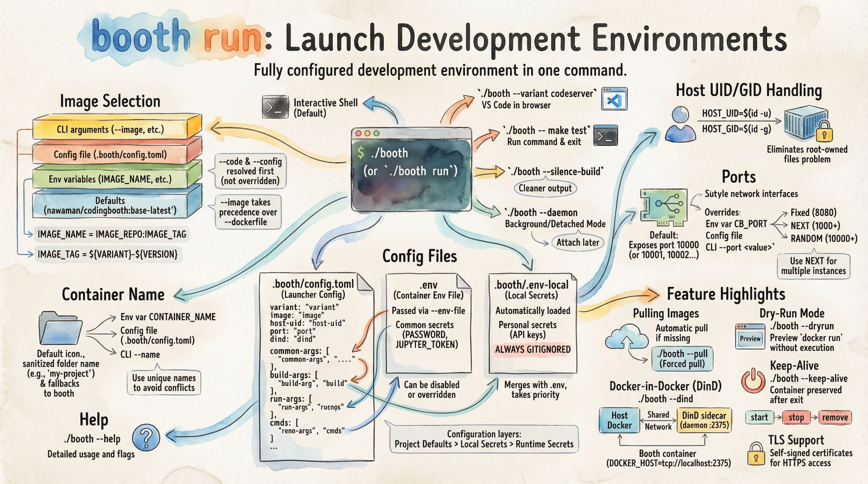Click the './booth --keep-alive' command text
Image resolution: width=868 pixels, height=484 pixels.
tap(808, 378)
